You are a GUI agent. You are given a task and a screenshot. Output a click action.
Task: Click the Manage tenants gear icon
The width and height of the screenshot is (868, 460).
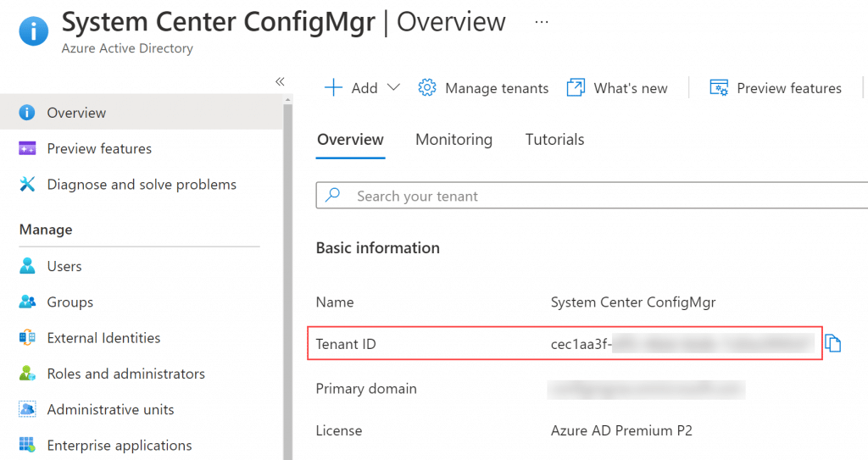pos(427,87)
